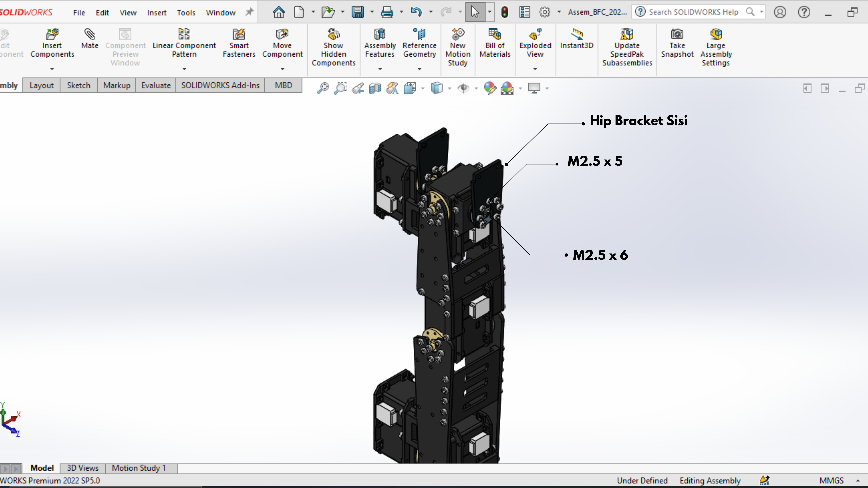Screen dimensions: 868x488
Task: Click MMGS unit system in status bar
Action: (831, 481)
